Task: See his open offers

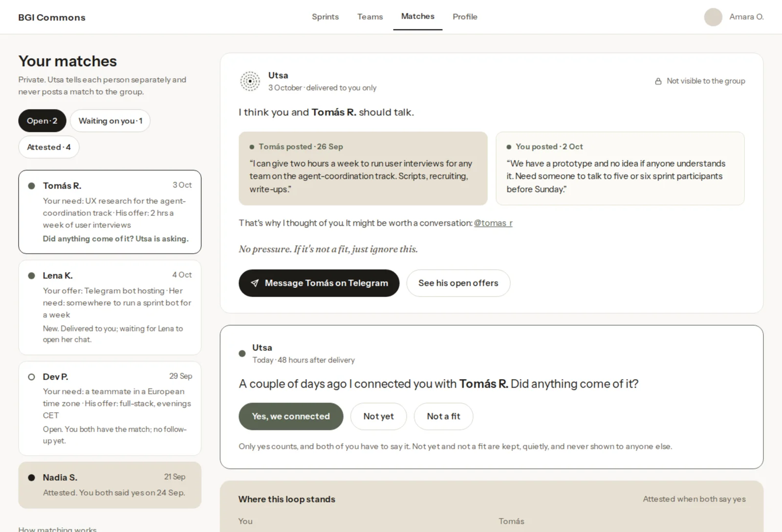Action: point(458,283)
